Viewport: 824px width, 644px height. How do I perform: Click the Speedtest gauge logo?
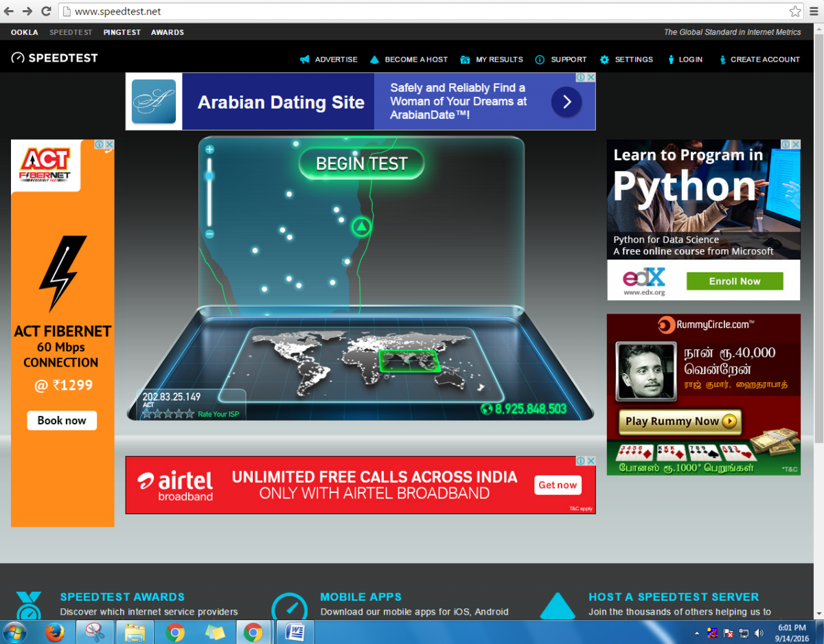[x=19, y=59]
